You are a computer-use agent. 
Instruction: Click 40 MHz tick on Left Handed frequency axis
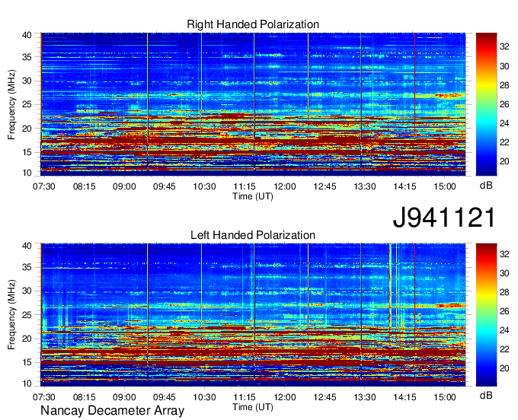coord(27,246)
